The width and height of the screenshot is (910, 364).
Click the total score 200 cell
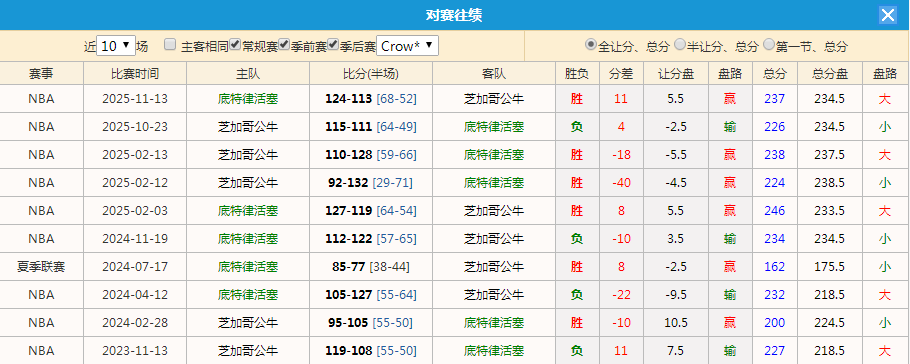click(x=775, y=323)
